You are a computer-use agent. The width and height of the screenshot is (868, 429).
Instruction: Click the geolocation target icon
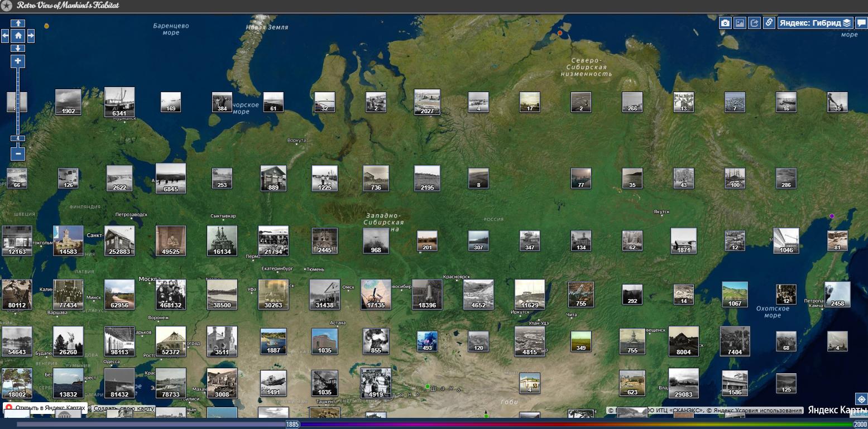(x=861, y=399)
